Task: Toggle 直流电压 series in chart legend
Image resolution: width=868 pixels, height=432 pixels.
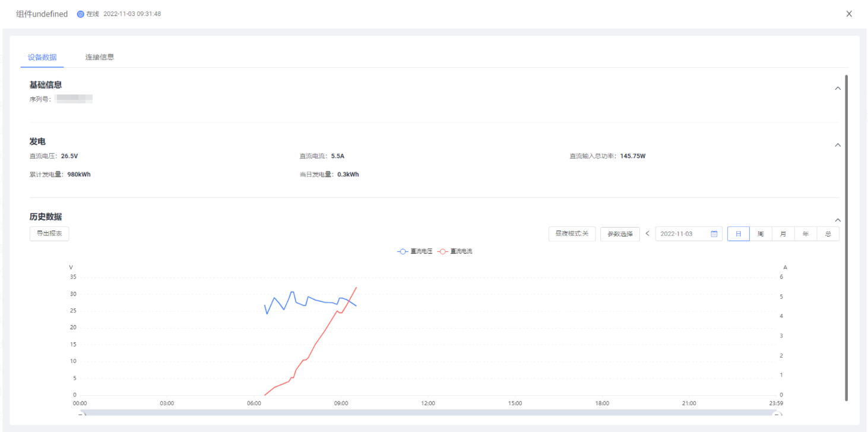Action: point(415,251)
